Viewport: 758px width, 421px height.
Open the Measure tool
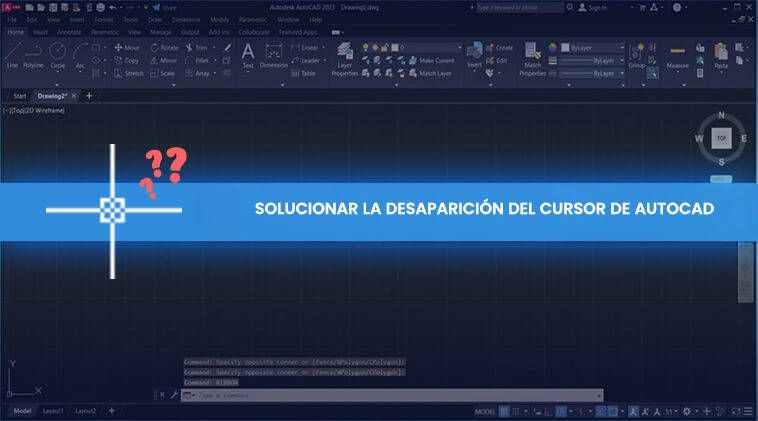677,57
